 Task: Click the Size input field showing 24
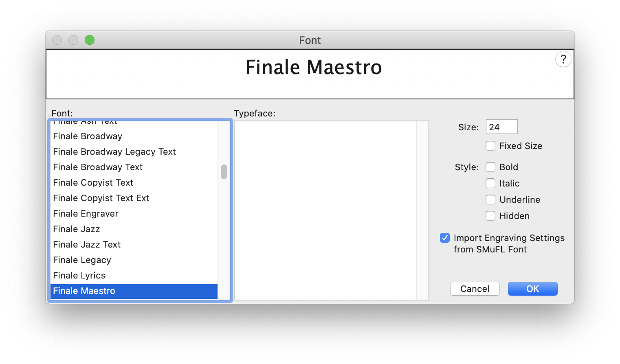click(501, 127)
